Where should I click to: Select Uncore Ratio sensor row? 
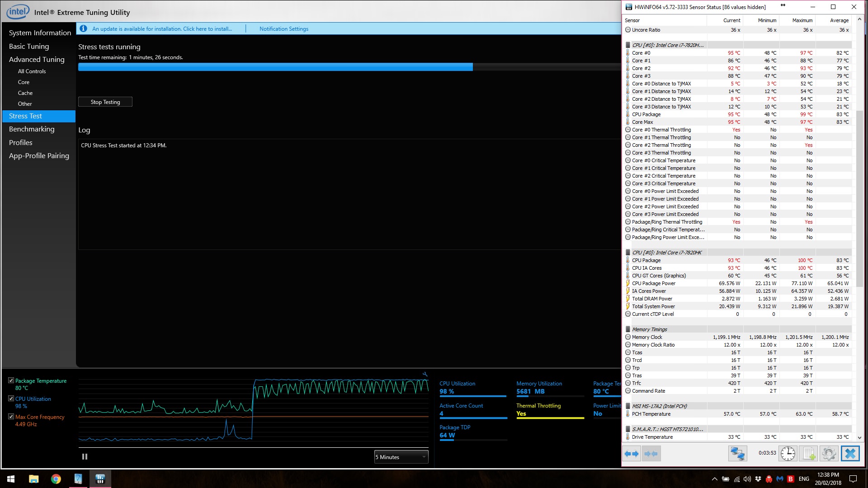pos(738,30)
